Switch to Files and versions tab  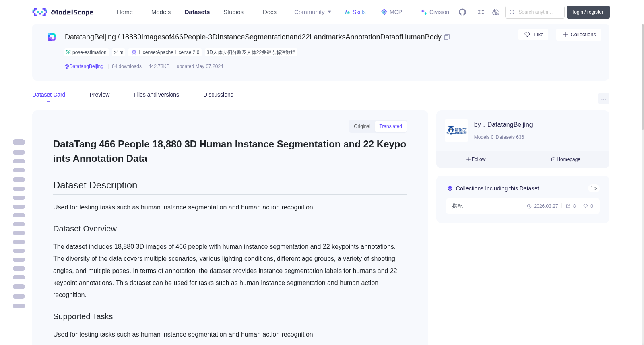(156, 95)
